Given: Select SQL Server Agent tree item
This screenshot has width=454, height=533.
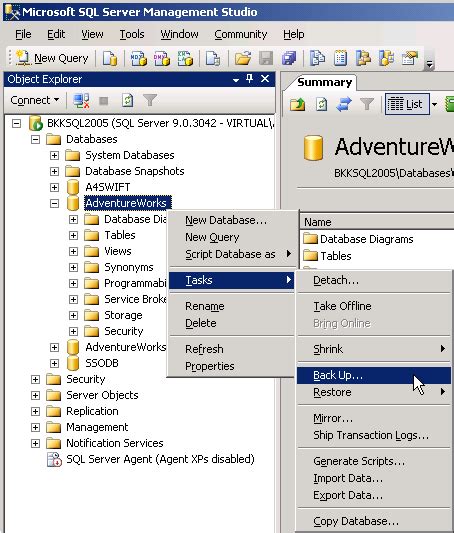Looking at the screenshot, I should 160,459.
